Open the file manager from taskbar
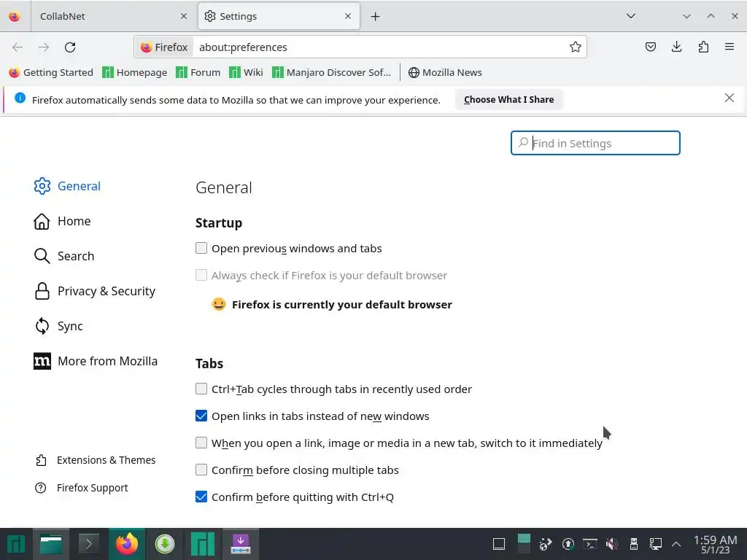 tap(51, 544)
